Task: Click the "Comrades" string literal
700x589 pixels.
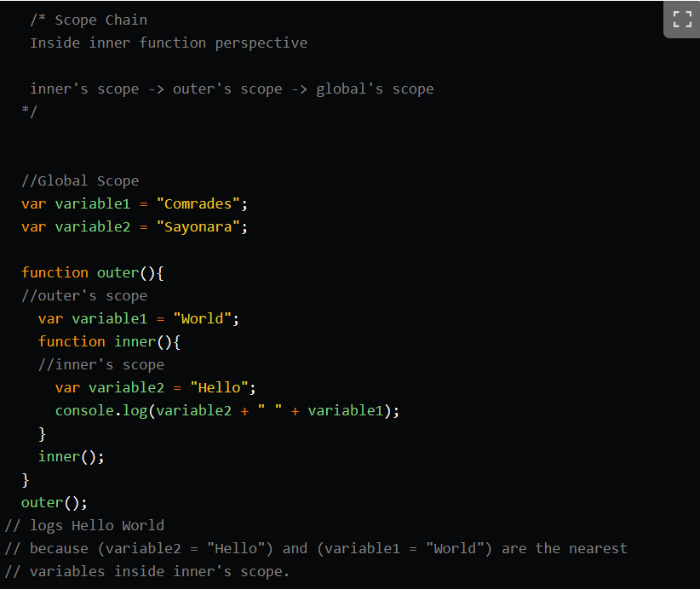Action: click(x=198, y=204)
